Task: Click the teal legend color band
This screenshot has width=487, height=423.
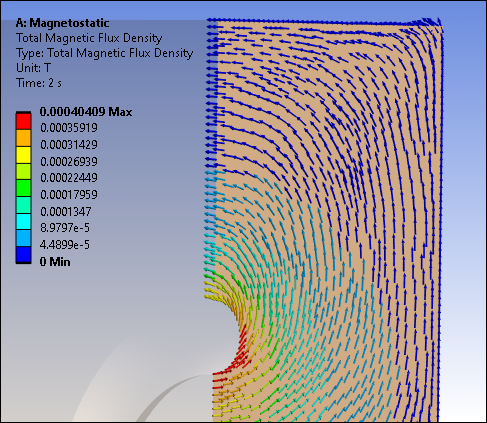Action: pyautogui.click(x=23, y=205)
